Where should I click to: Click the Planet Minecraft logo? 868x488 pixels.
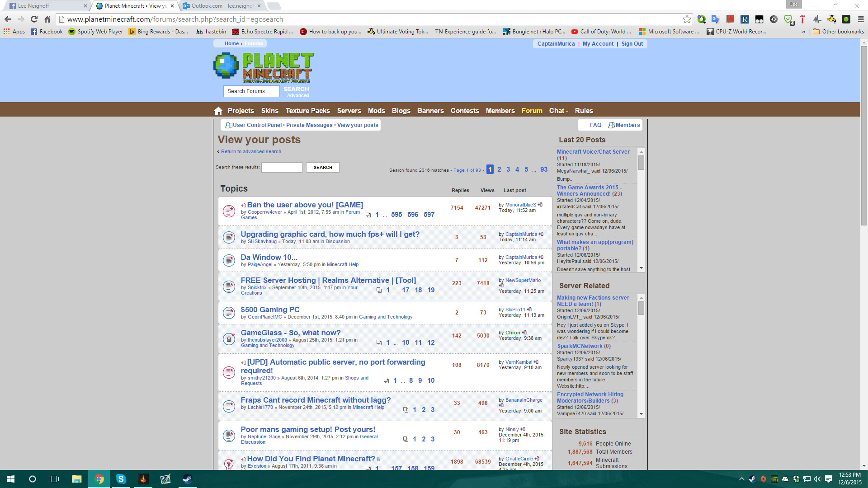[262, 66]
